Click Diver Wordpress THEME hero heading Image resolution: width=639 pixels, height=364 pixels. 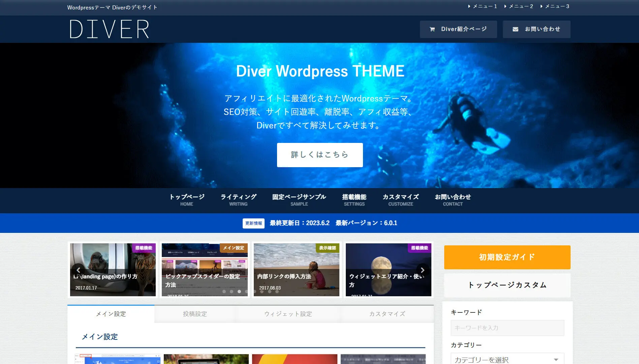coord(320,71)
